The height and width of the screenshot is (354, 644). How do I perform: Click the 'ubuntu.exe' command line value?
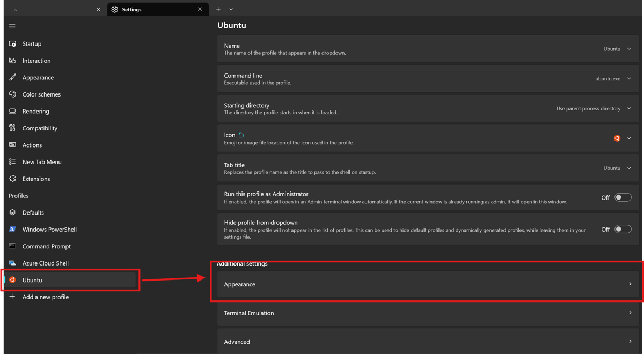click(x=608, y=79)
